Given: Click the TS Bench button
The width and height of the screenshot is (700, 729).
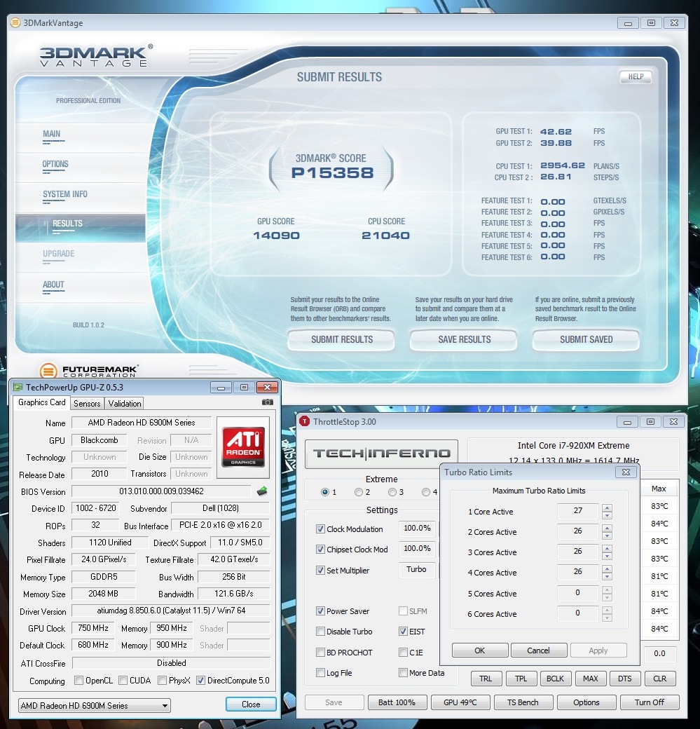Looking at the screenshot, I should (523, 702).
